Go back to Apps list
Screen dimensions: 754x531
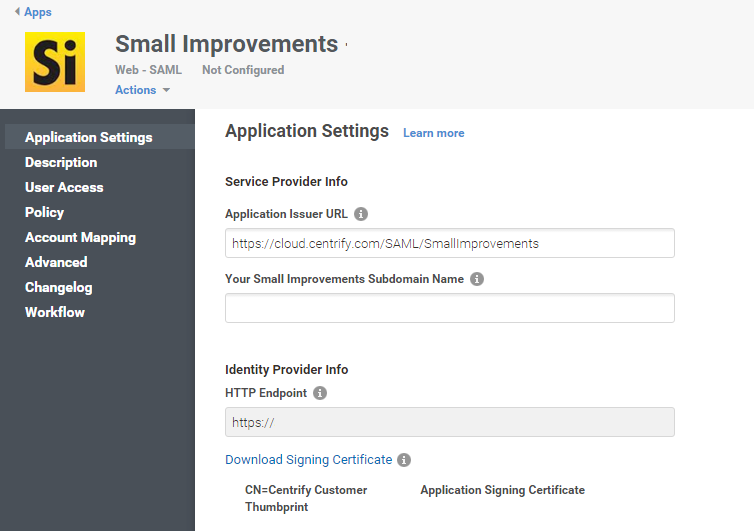coord(38,12)
